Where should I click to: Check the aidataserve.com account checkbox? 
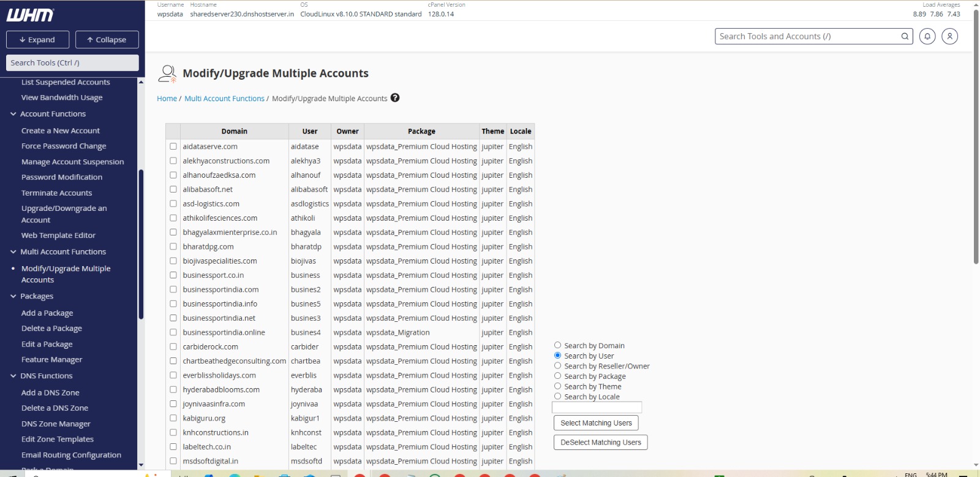173,147
